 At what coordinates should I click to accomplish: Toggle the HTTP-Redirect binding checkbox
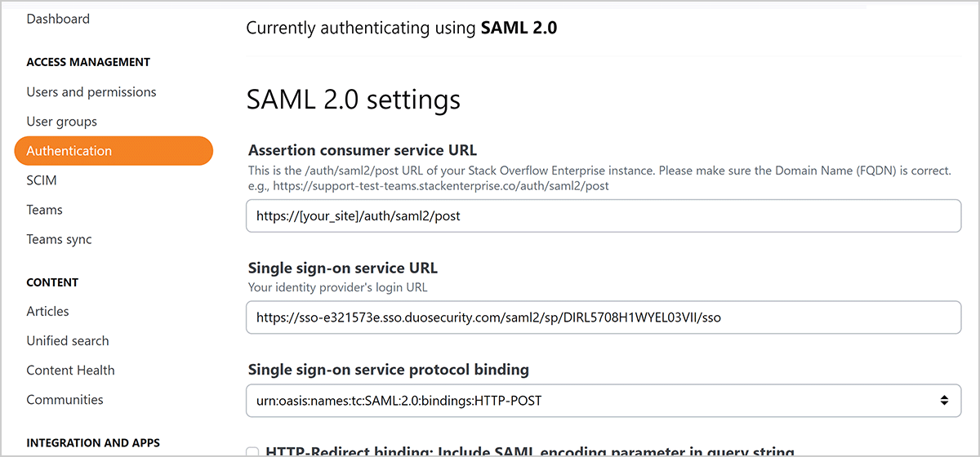point(252,452)
